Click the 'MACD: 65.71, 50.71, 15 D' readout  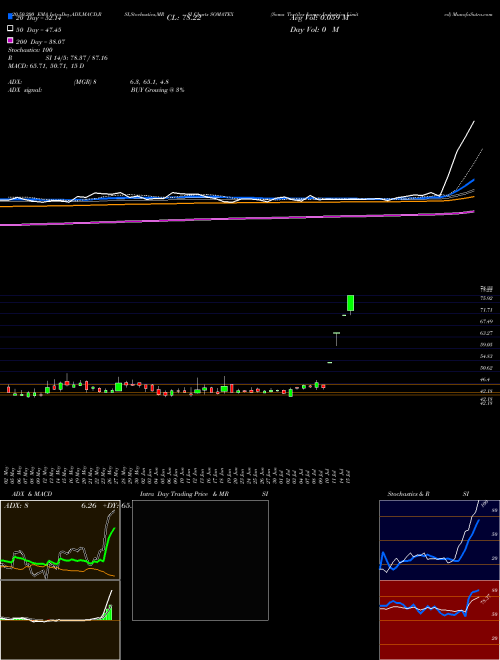click(46, 66)
